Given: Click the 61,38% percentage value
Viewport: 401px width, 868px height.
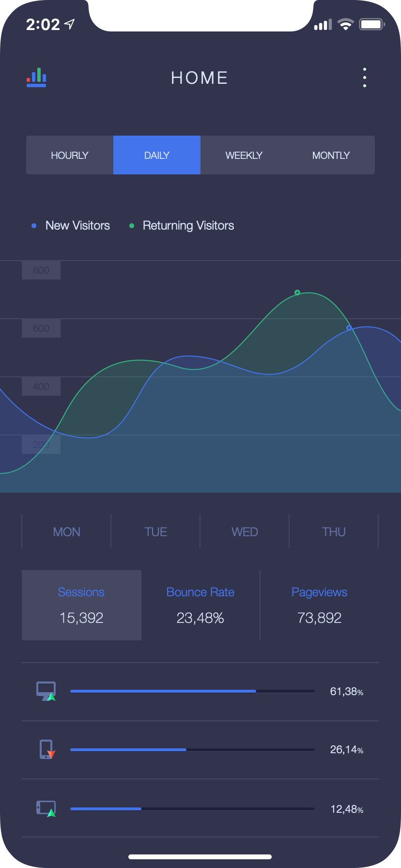Looking at the screenshot, I should (347, 692).
